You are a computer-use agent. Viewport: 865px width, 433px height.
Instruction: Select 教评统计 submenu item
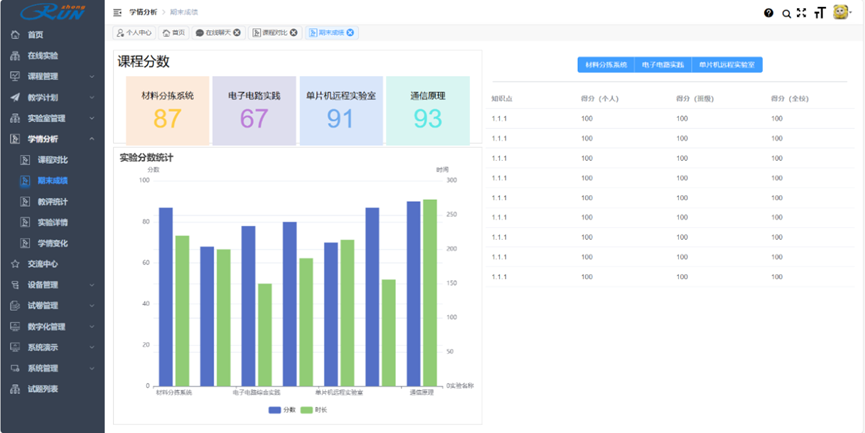(52, 202)
